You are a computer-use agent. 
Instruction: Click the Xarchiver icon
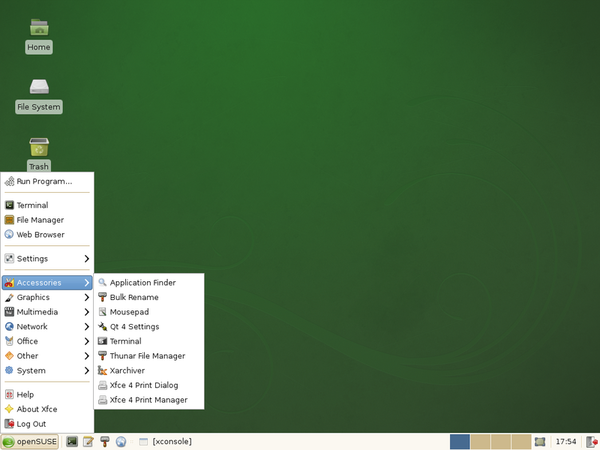click(x=102, y=370)
